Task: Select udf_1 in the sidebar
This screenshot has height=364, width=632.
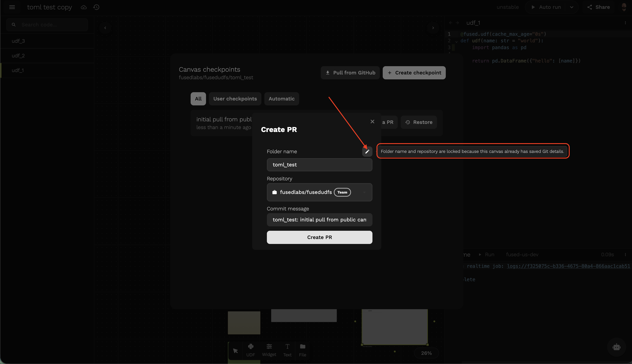Action: point(47,71)
